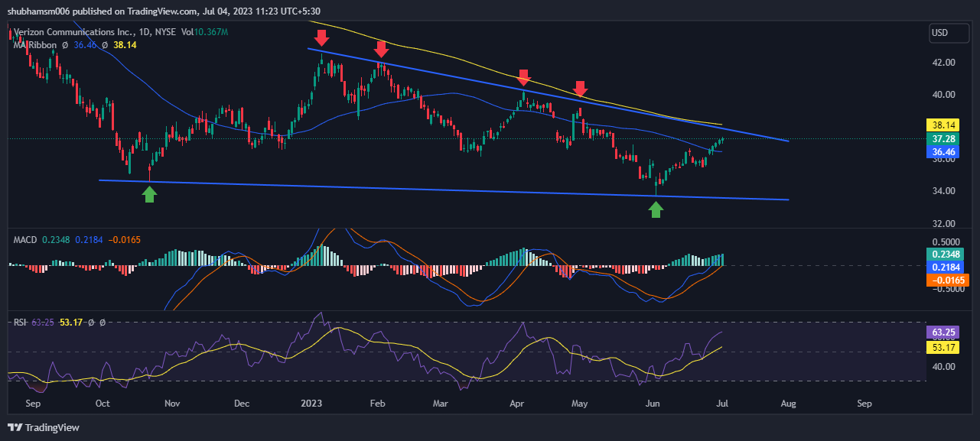Click the 32.00 label on the price axis

[944, 224]
